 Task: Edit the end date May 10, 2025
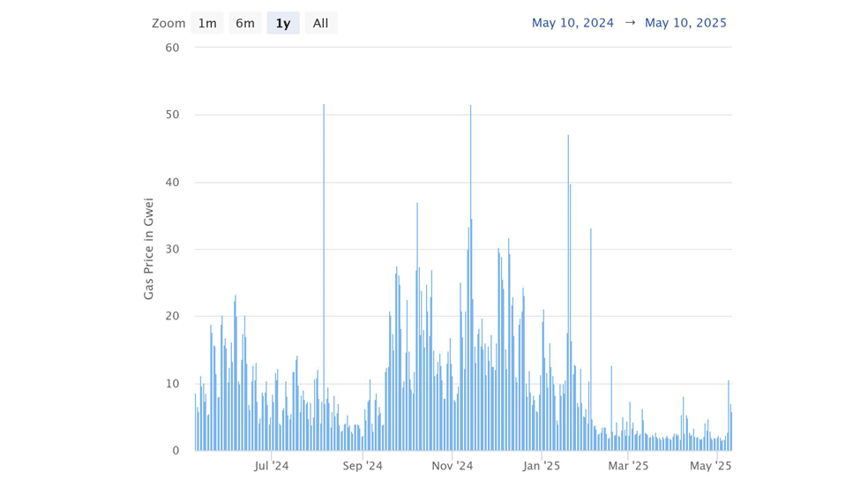[685, 23]
